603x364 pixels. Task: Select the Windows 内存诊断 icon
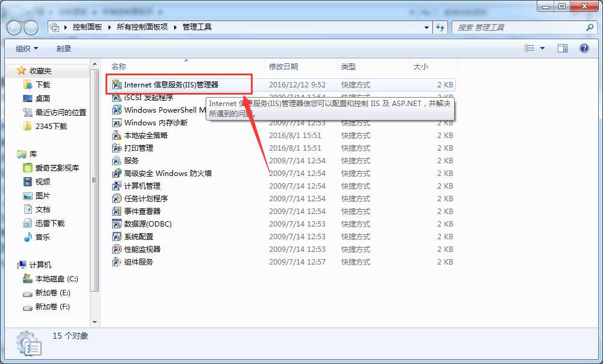(x=116, y=122)
